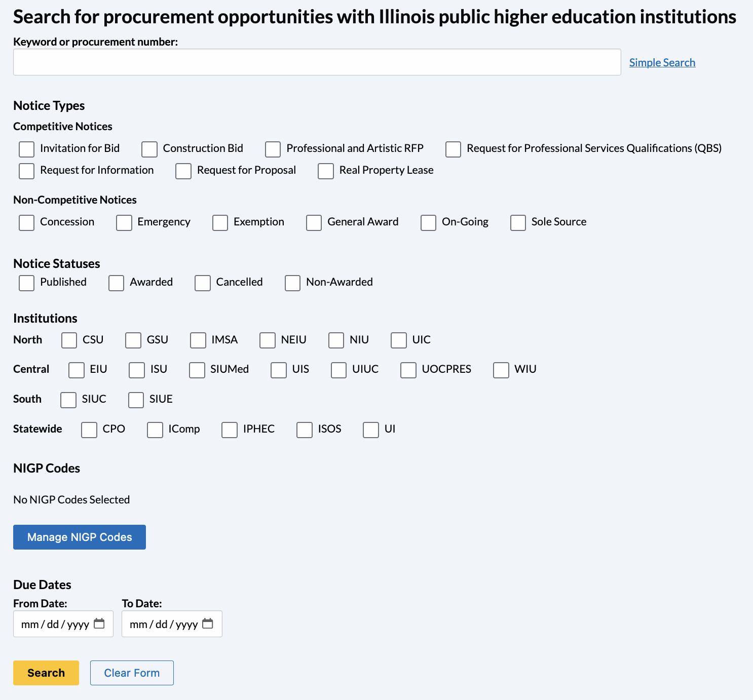Tick the IMSA checkbox

click(x=198, y=340)
